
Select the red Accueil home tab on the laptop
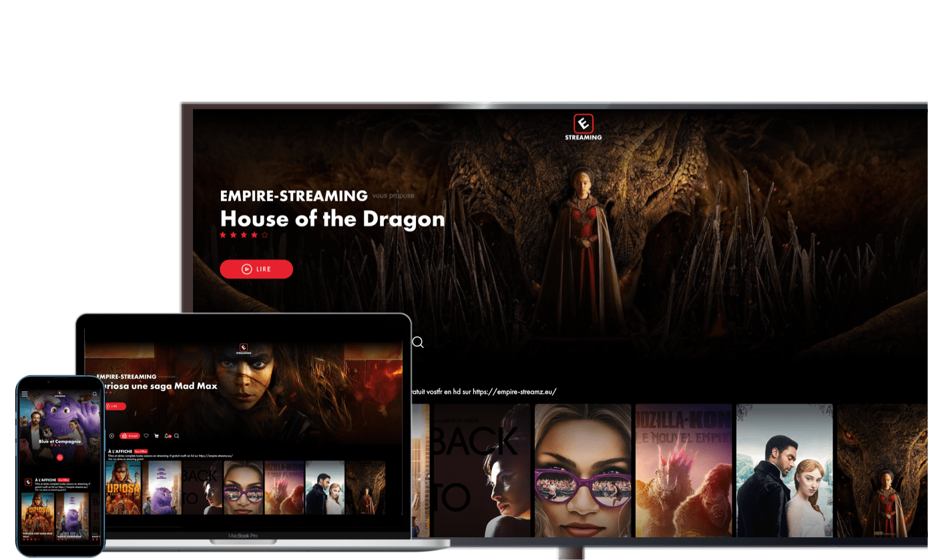[130, 436]
